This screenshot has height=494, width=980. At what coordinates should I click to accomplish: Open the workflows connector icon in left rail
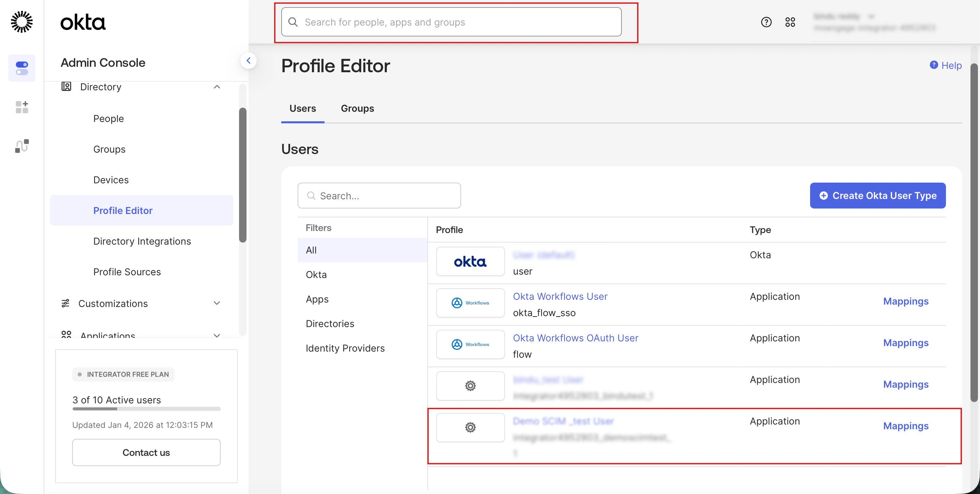(22, 146)
